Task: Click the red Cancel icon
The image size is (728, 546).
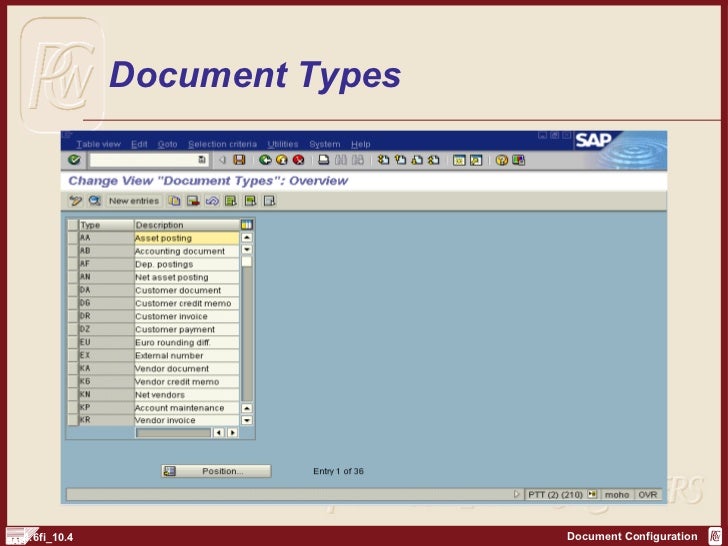Action: tap(299, 160)
